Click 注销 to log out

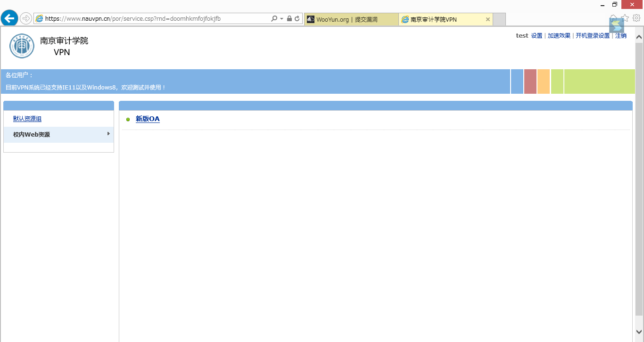(x=621, y=36)
